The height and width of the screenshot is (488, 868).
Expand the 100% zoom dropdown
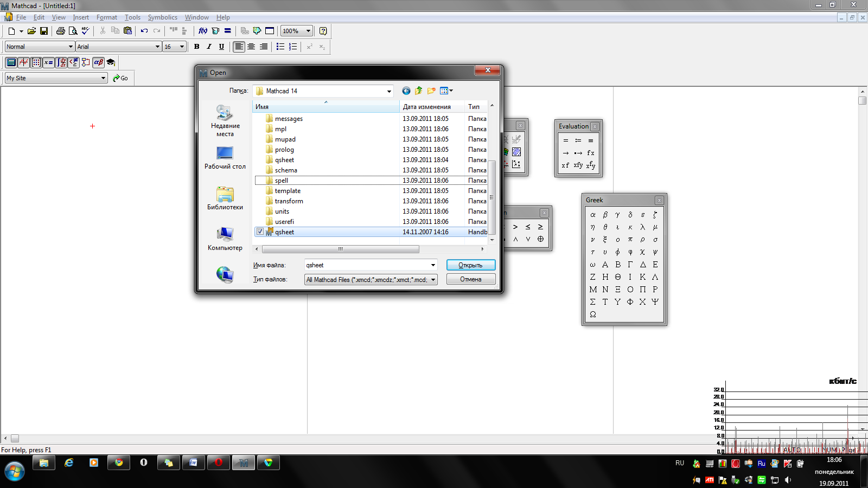pyautogui.click(x=308, y=31)
